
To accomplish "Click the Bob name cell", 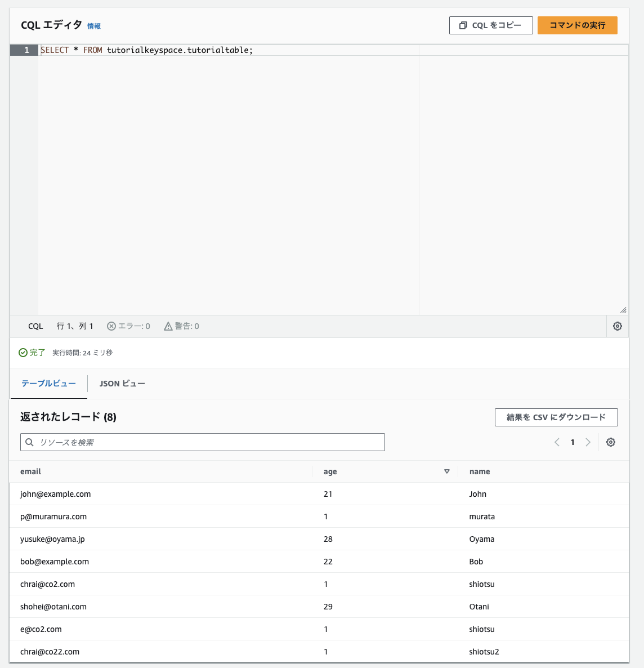I will click(x=476, y=562).
